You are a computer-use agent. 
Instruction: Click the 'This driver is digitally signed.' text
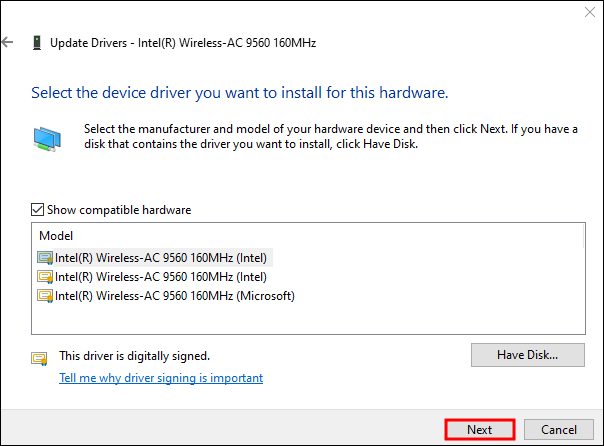click(134, 356)
